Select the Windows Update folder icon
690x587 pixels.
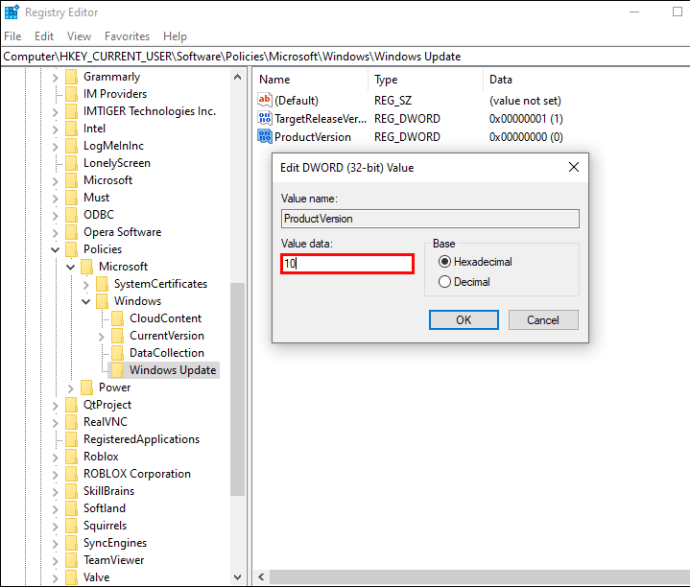pyautogui.click(x=117, y=370)
